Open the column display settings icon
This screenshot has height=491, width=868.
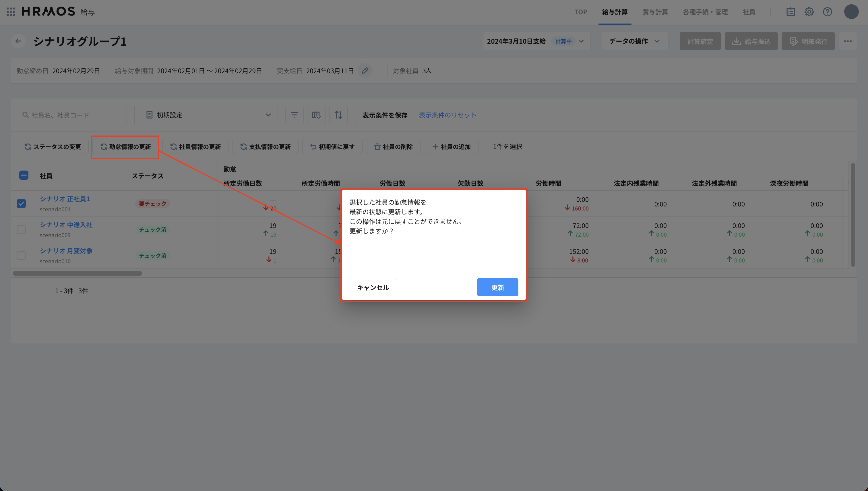click(x=316, y=115)
